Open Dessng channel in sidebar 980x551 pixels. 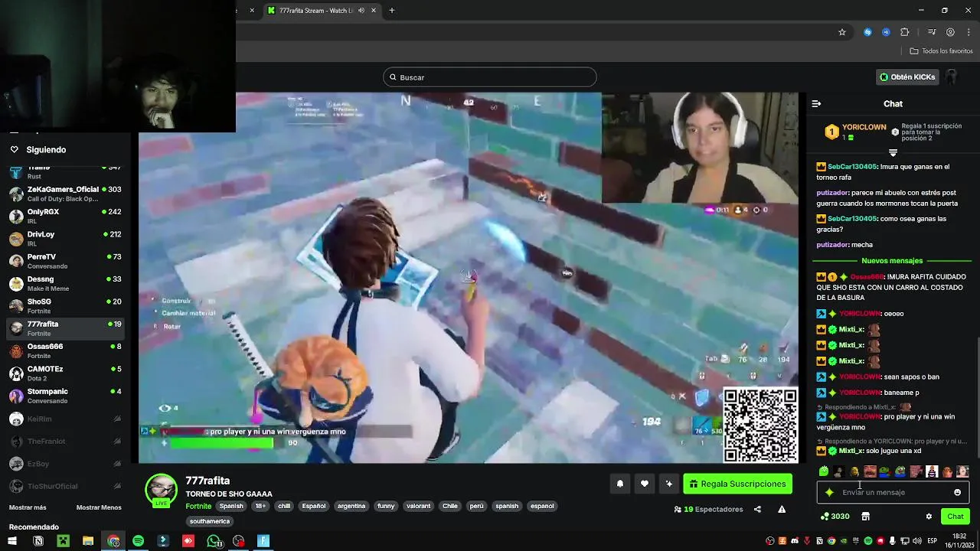[65, 283]
